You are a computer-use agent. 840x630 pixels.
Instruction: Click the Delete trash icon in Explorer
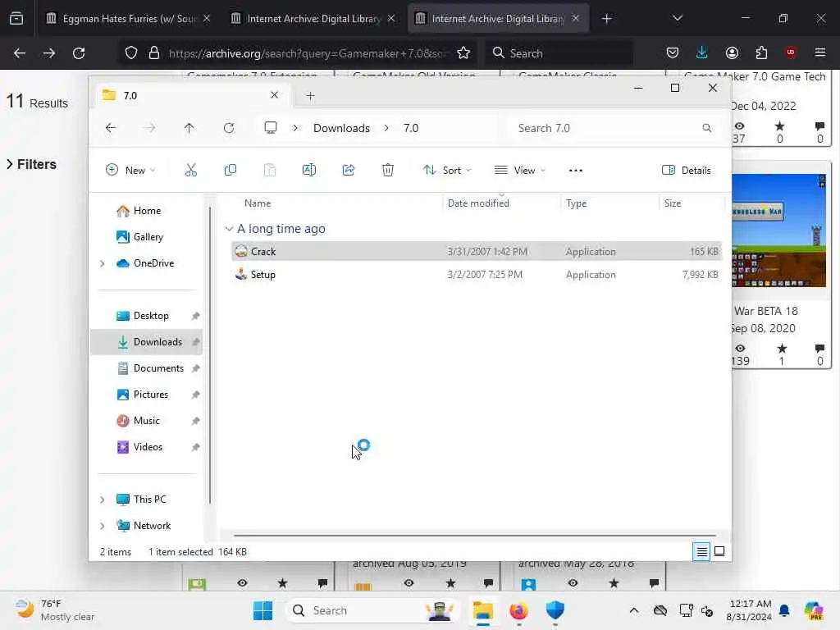(388, 171)
